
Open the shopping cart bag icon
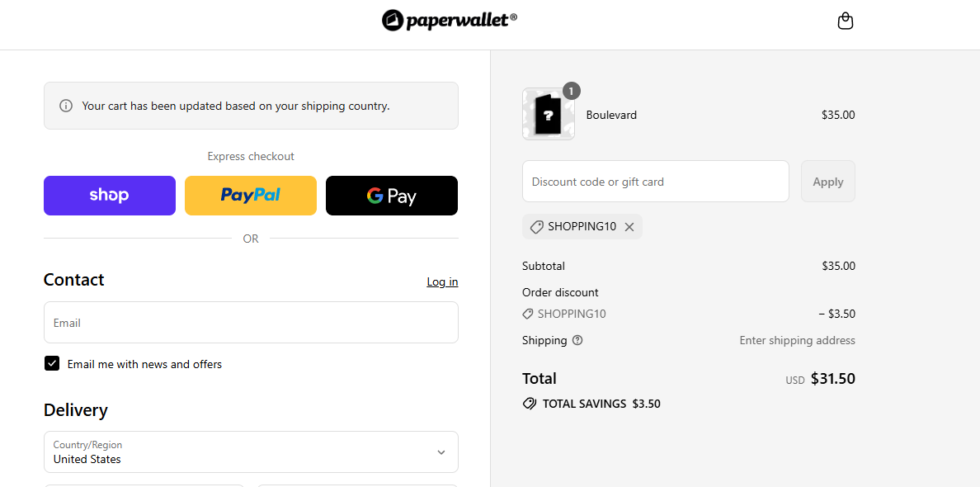[x=846, y=20]
